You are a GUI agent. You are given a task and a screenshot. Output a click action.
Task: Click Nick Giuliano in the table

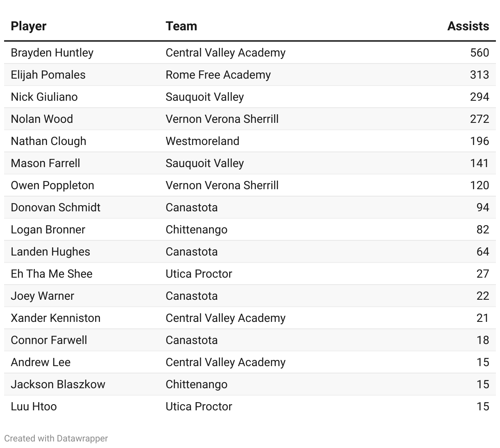tap(44, 97)
